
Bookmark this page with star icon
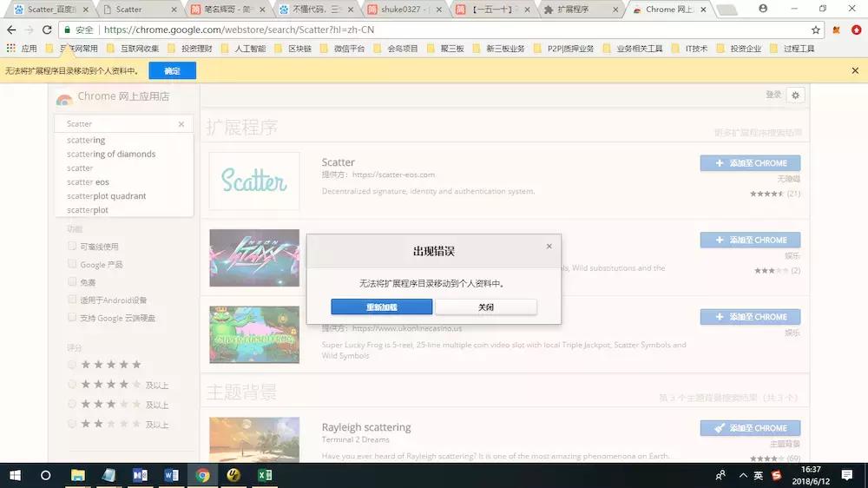pos(815,30)
